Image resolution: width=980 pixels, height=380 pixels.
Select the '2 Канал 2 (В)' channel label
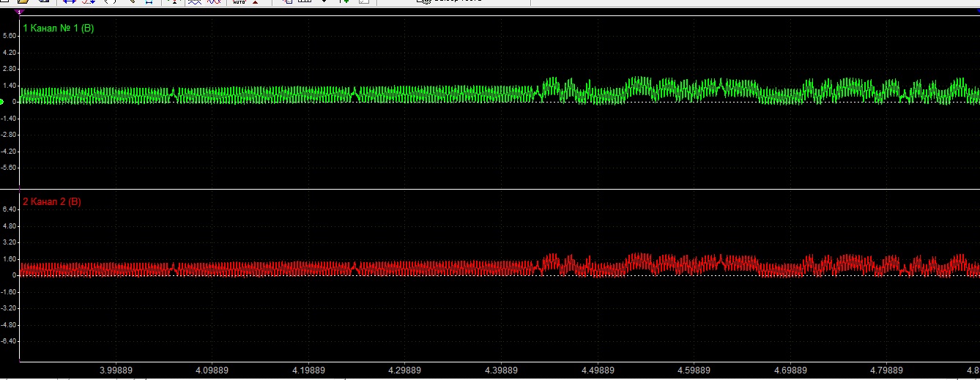[52, 201]
